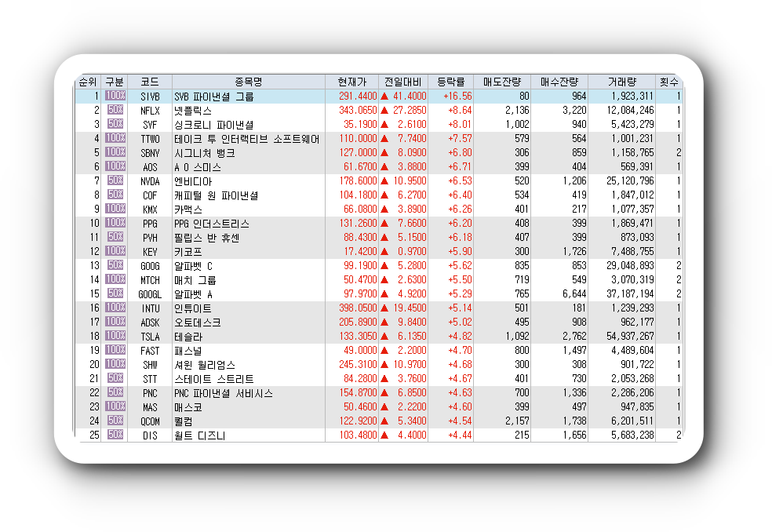Sort by 코드 column header
The width and height of the screenshot is (772, 532).
point(150,82)
